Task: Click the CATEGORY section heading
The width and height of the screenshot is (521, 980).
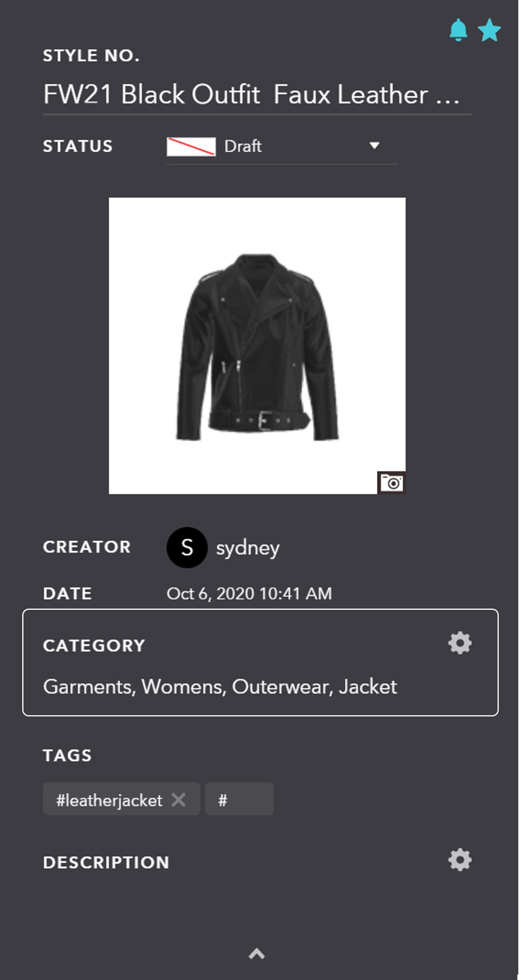Action: (94, 646)
